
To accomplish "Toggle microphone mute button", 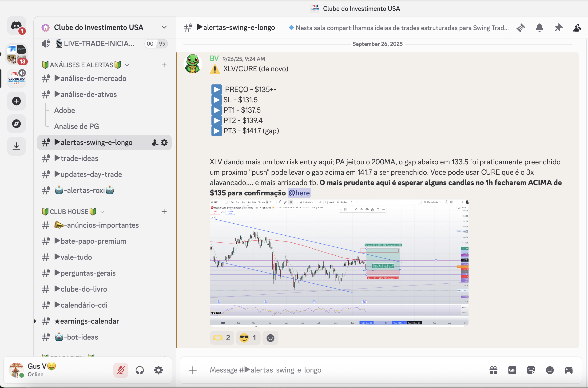I will pyautogui.click(x=121, y=370).
